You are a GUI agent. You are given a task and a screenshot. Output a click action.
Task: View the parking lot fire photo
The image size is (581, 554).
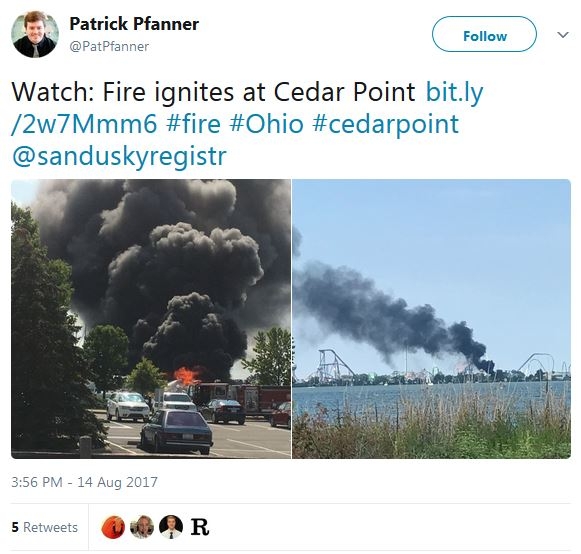[151, 319]
